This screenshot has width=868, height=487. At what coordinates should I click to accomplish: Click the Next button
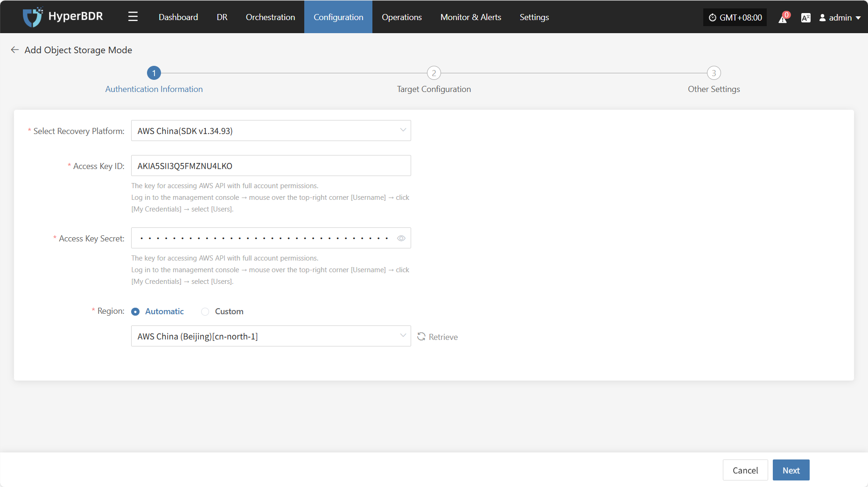(x=791, y=470)
